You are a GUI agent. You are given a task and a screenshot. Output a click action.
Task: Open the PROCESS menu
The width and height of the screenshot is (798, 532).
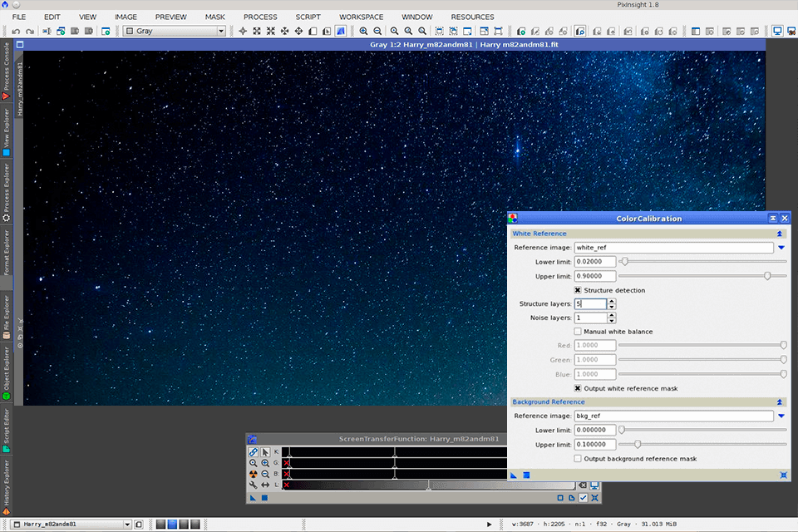coord(260,17)
